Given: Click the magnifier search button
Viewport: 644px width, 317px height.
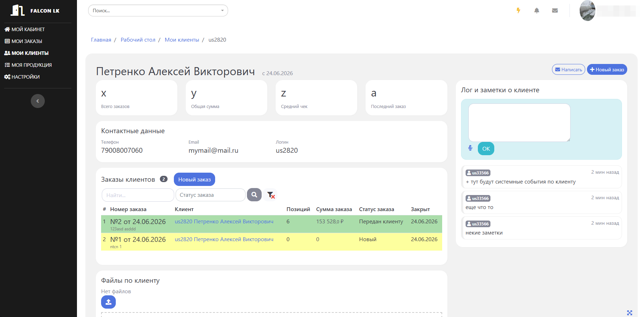Looking at the screenshot, I should [x=254, y=195].
